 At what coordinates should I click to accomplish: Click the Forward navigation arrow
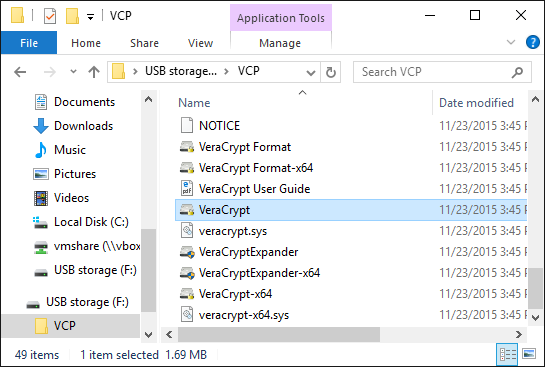[50, 72]
